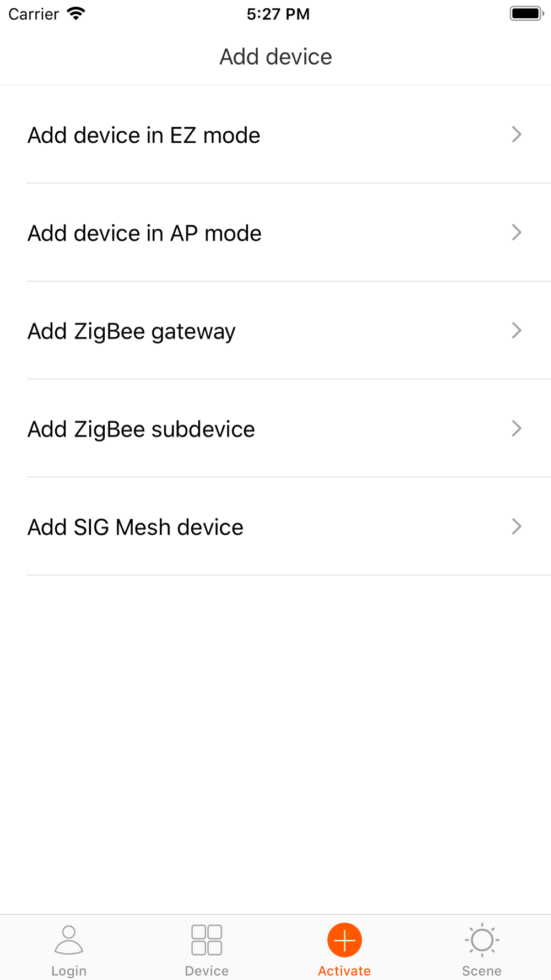551x980 pixels.
Task: Switch to the Login tab label
Action: pyautogui.click(x=69, y=971)
